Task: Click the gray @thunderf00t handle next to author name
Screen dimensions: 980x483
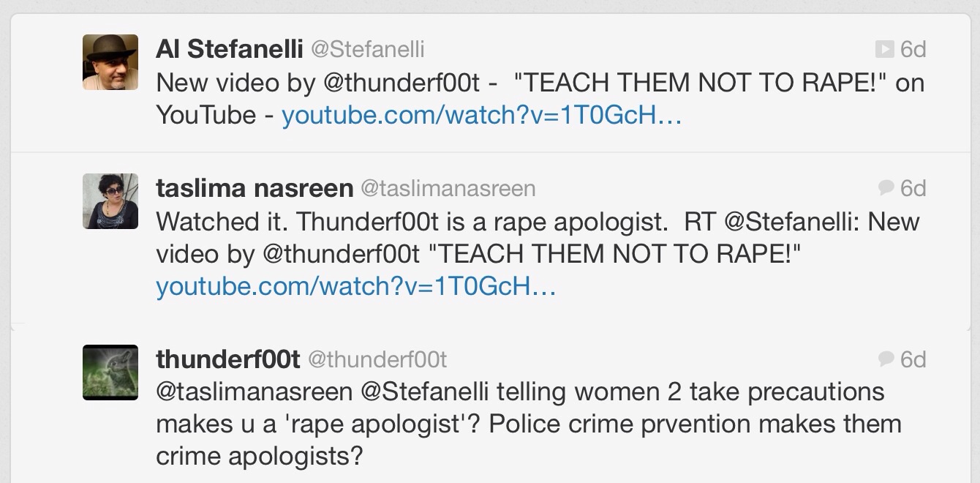Action: click(x=377, y=360)
